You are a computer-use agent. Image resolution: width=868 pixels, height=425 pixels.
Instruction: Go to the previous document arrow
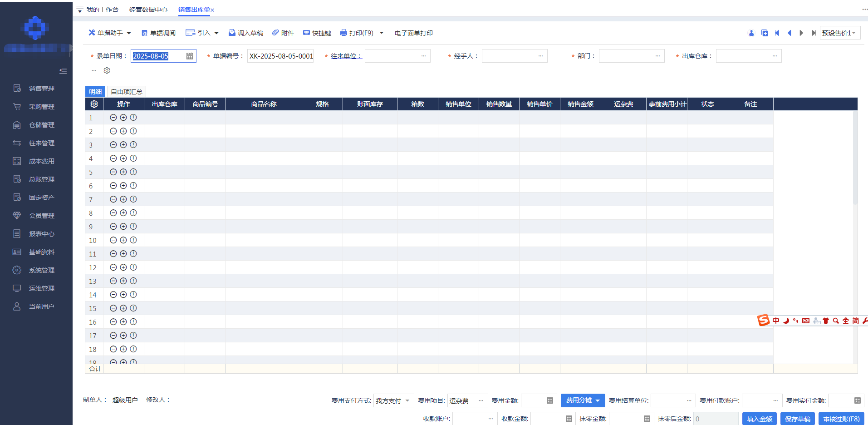pos(790,33)
